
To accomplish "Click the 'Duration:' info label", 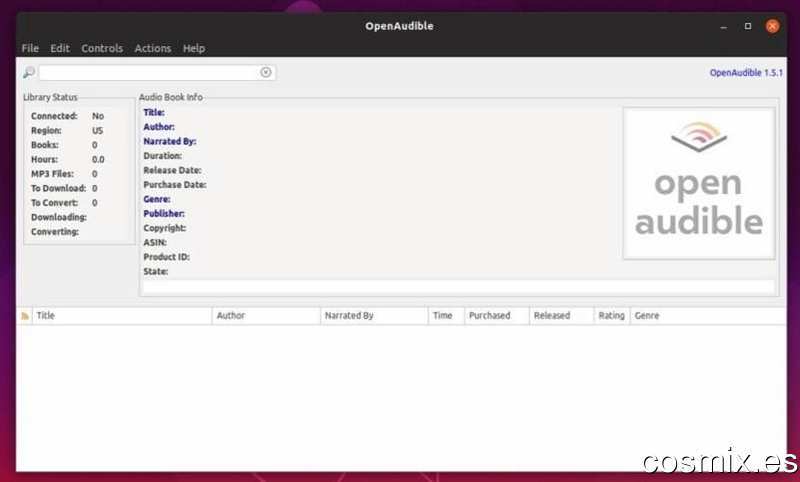I will (162, 156).
